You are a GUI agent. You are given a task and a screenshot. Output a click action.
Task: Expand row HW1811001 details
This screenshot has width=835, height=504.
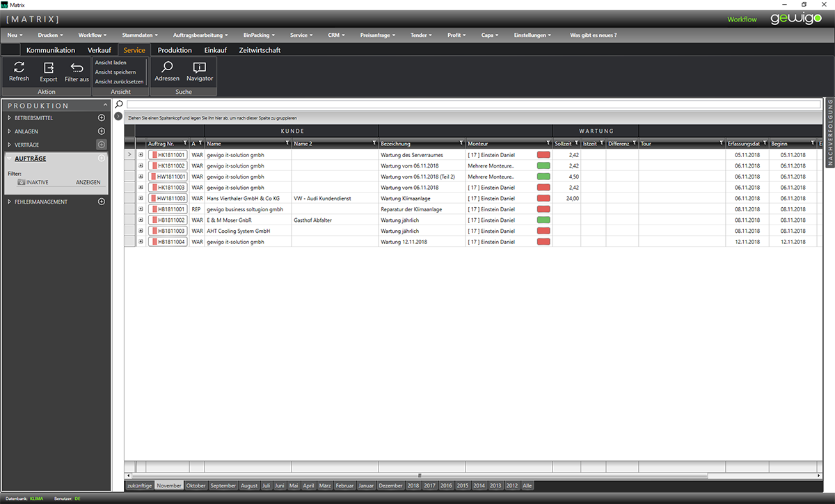[141, 177]
